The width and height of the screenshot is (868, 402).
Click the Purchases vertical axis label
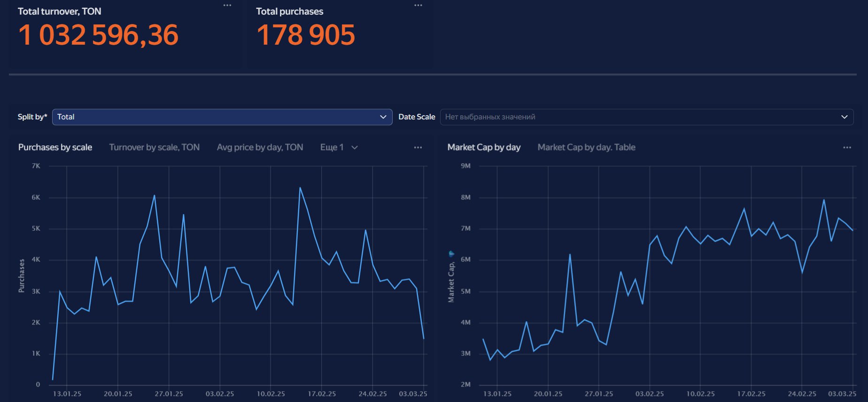pos(21,276)
